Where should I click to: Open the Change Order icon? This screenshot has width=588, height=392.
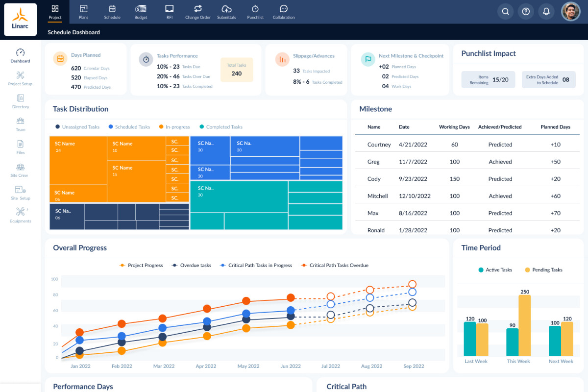point(197,12)
